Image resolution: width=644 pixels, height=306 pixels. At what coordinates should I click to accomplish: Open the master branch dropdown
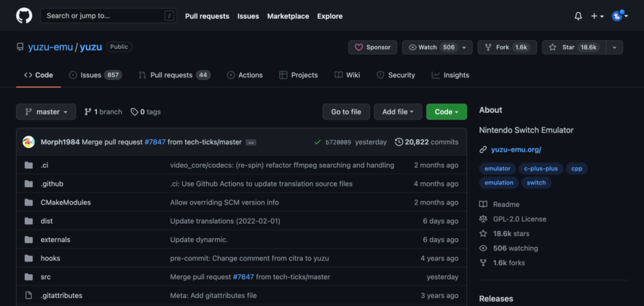[46, 111]
